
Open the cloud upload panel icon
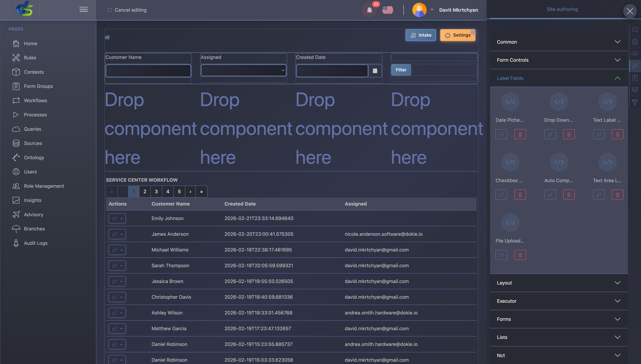[x=635, y=53]
